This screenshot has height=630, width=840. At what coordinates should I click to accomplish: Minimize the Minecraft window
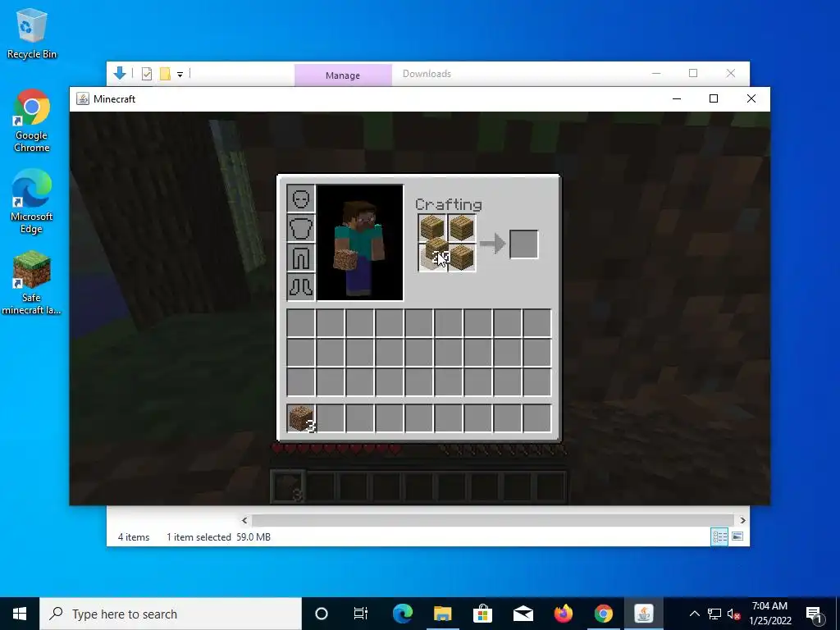(x=677, y=98)
